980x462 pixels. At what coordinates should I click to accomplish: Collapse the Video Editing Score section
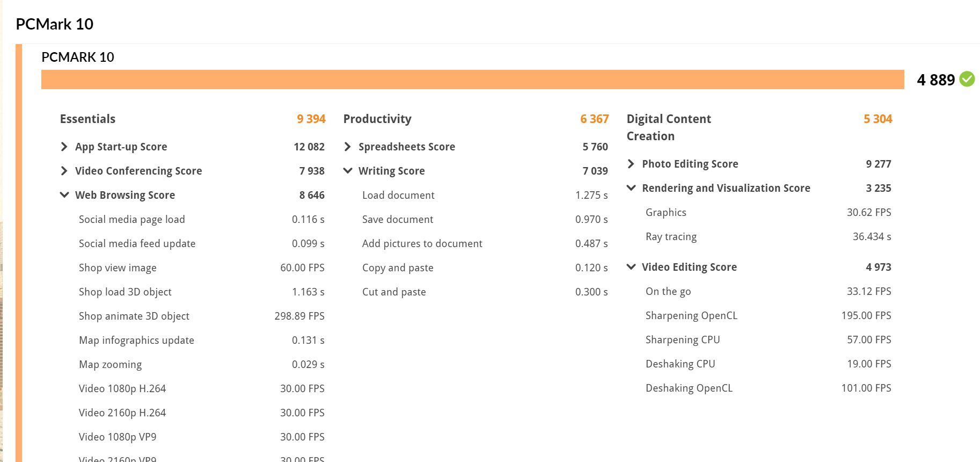(631, 267)
